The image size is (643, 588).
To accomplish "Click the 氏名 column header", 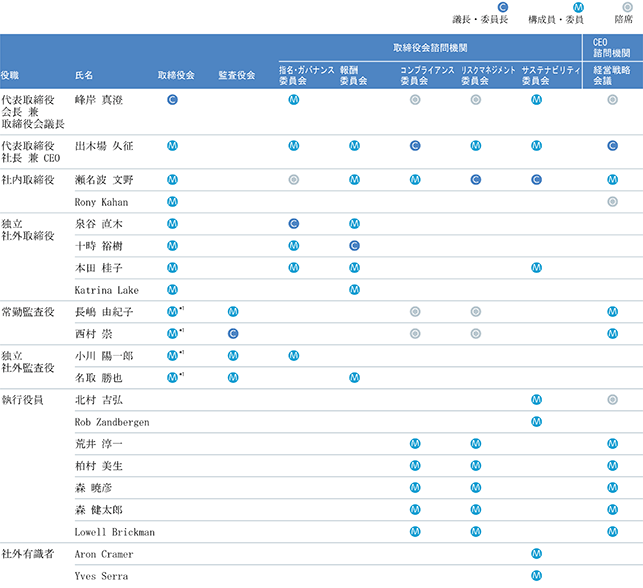I will tap(84, 75).
